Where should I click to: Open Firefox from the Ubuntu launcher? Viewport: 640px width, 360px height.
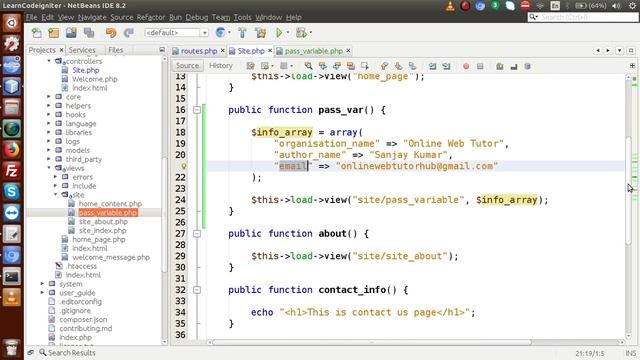click(11, 149)
